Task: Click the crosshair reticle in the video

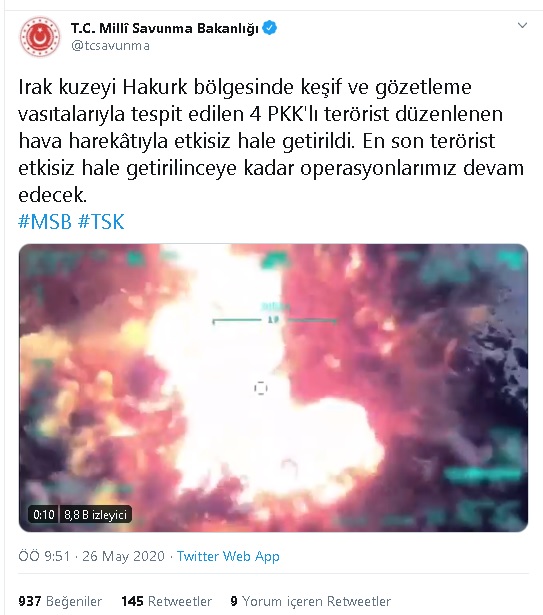Action: point(261,388)
